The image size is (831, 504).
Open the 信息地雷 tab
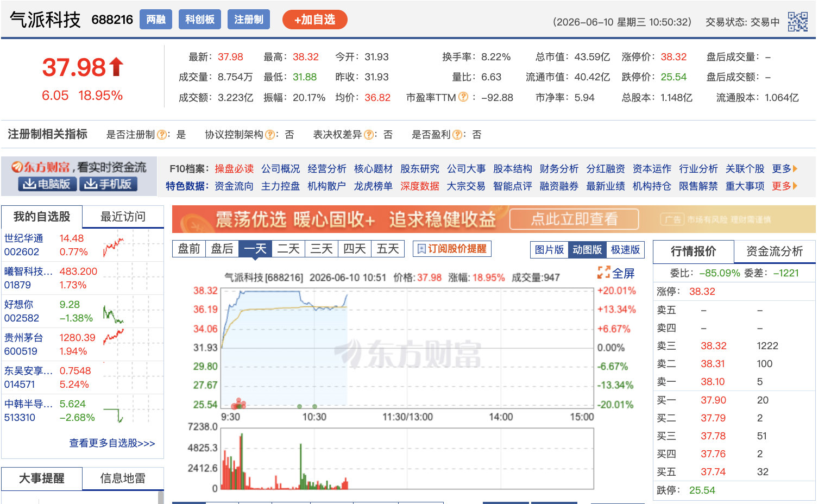click(123, 478)
